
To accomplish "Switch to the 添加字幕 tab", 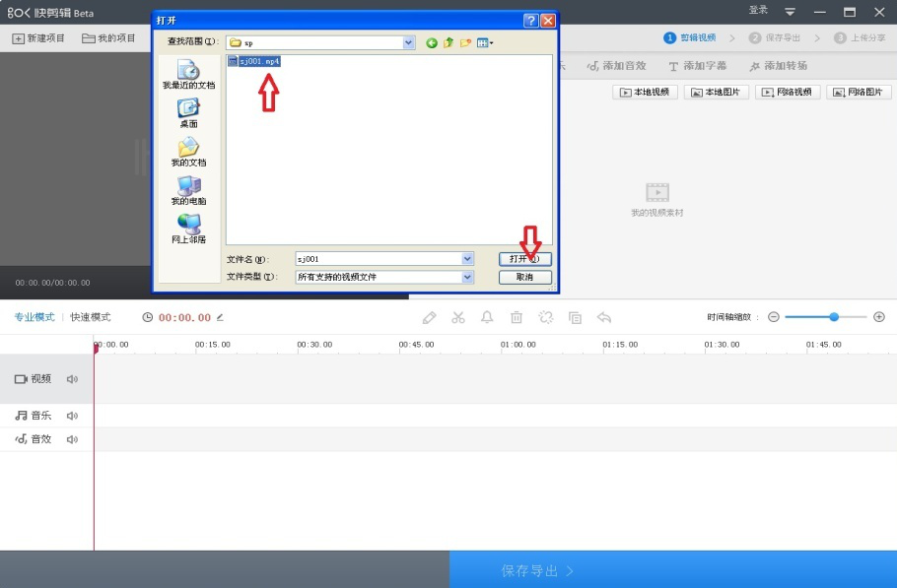I will click(x=698, y=66).
